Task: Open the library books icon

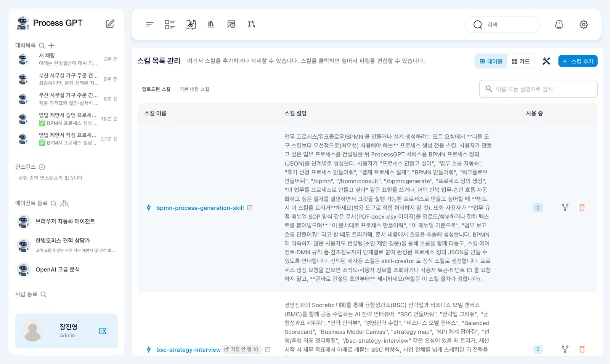Action: coord(211,24)
